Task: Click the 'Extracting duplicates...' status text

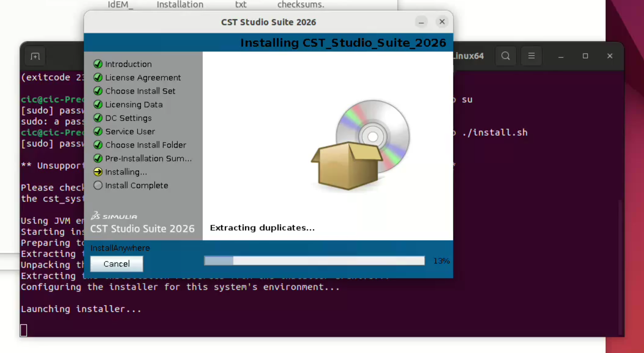Action: click(x=262, y=228)
